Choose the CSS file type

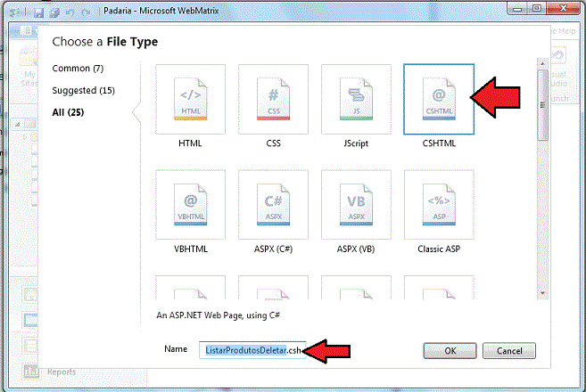pyautogui.click(x=273, y=99)
